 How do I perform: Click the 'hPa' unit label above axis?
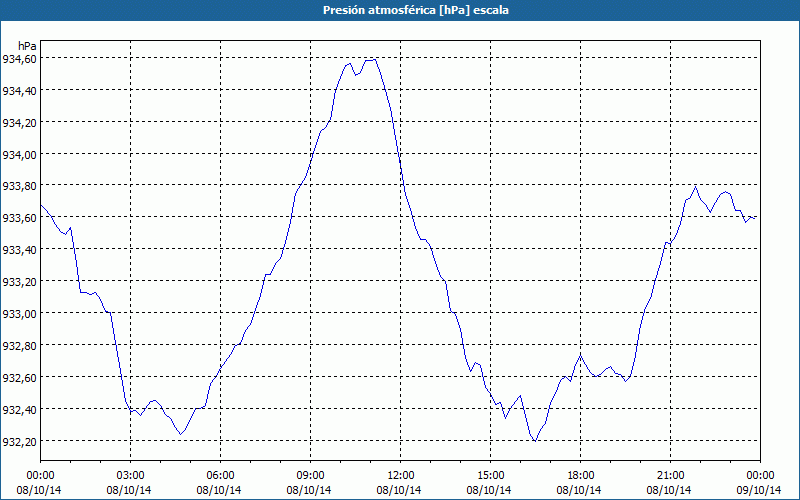pos(27,46)
